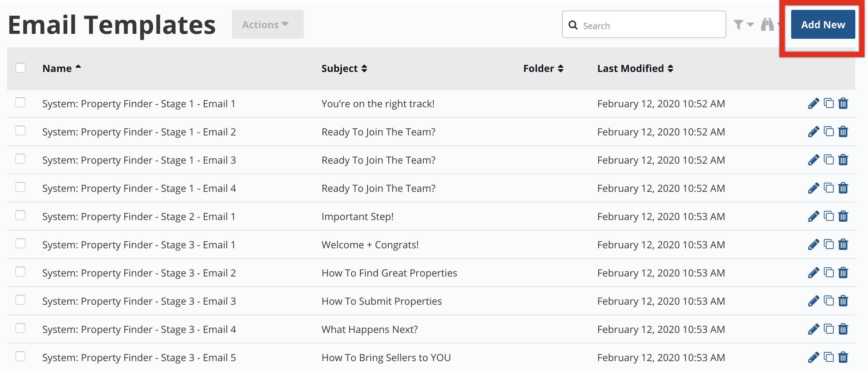868x371 pixels.
Task: Trash the Stage 1 - Email 2 template
Action: tap(843, 132)
